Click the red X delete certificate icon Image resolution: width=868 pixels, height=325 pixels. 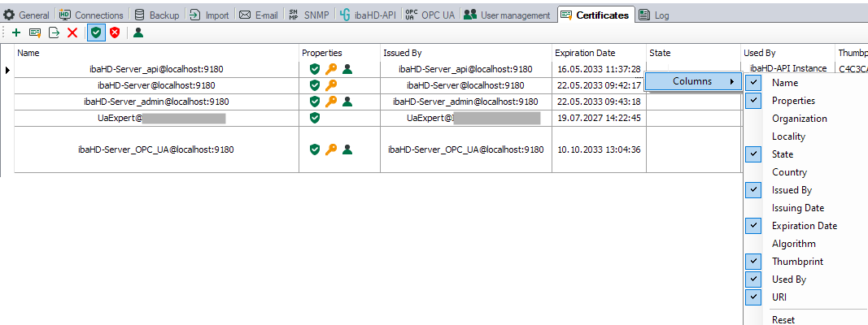pyautogui.click(x=72, y=33)
